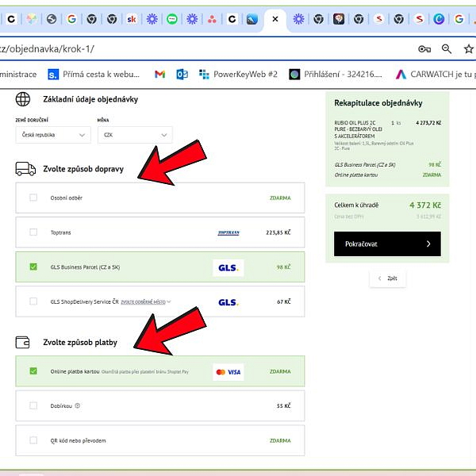This screenshot has height=476, width=476.
Task: Click "Online platba kartou" in order recap
Action: [356, 175]
